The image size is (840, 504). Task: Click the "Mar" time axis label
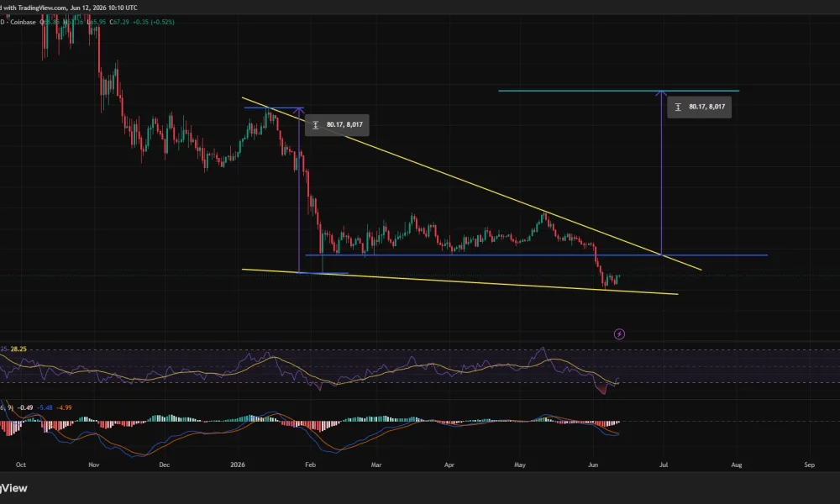(376, 465)
